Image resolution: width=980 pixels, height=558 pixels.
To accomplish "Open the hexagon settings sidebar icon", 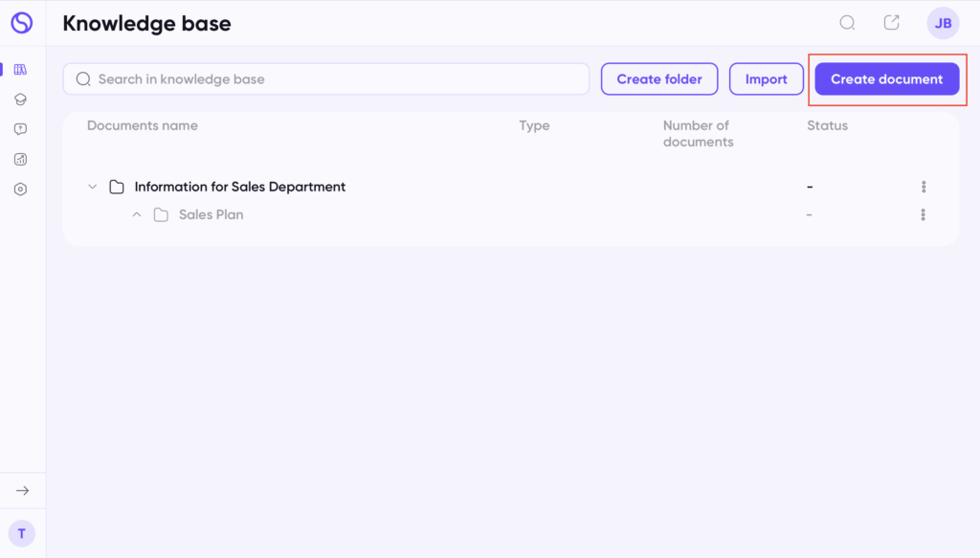I will tap(20, 190).
